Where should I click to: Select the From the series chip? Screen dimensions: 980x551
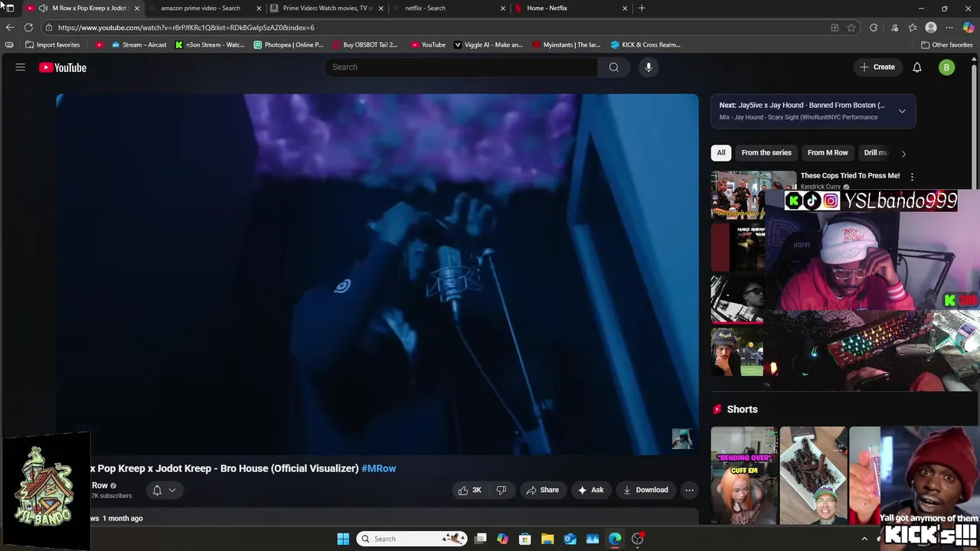tap(766, 152)
